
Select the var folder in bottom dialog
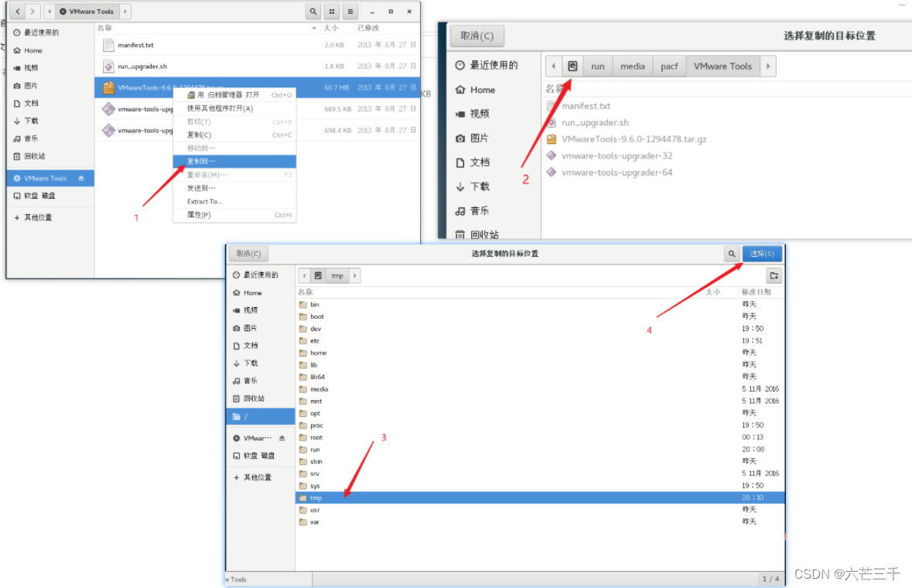pos(541,521)
